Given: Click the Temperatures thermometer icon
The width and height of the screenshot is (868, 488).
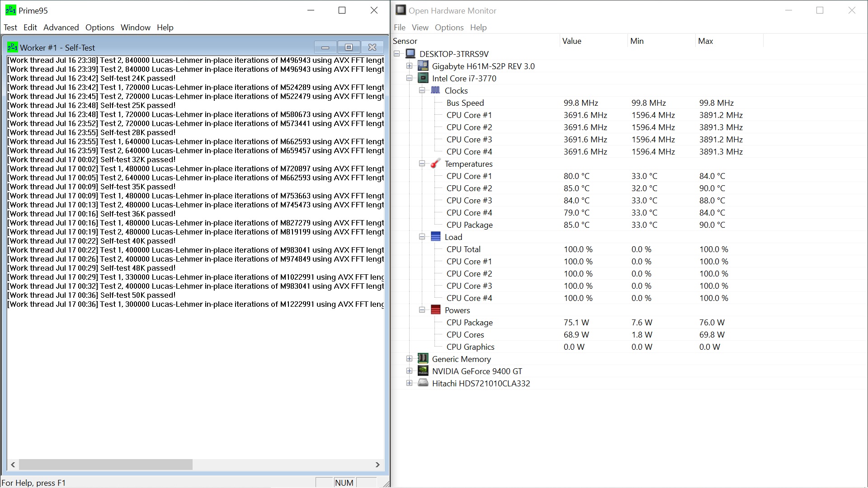Looking at the screenshot, I should point(435,164).
